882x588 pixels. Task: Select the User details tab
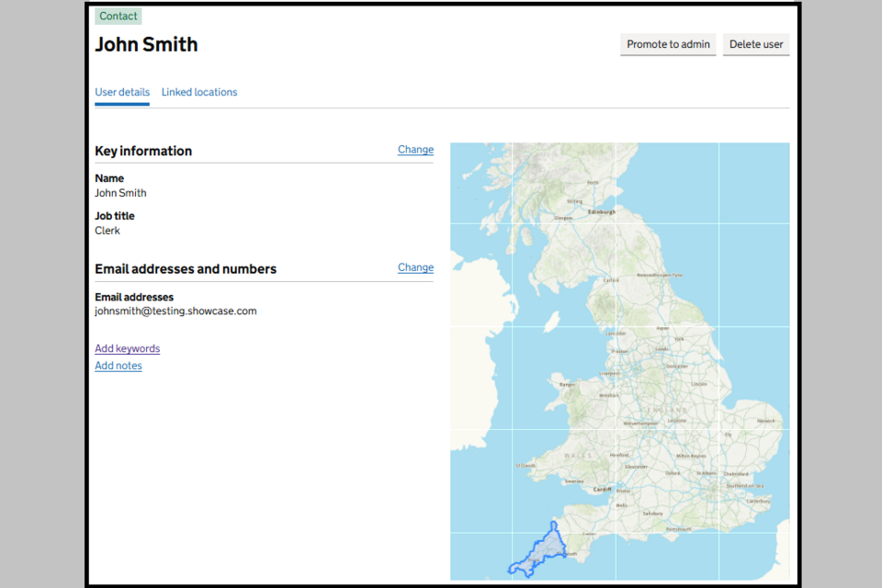[122, 92]
